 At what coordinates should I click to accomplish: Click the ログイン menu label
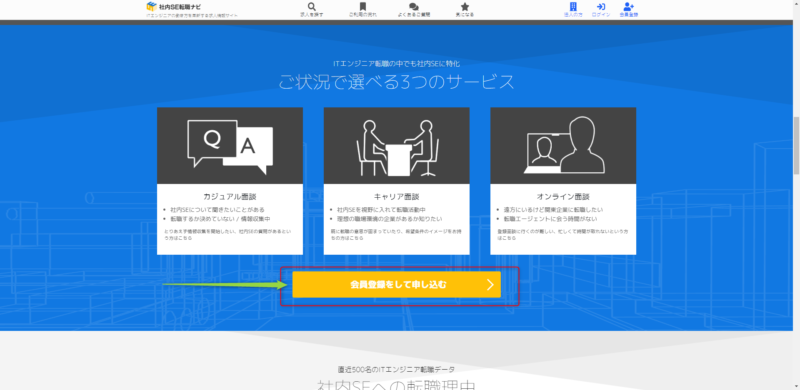[601, 15]
